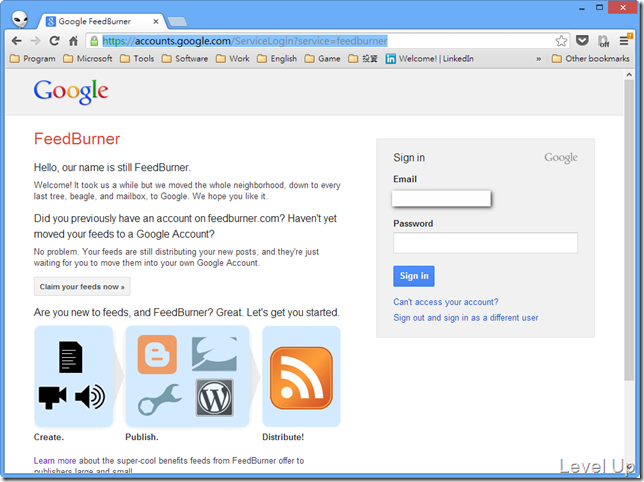Open the Microsoft bookmarks folder
Screen dimensions: 644x482
pyautogui.click(x=87, y=59)
